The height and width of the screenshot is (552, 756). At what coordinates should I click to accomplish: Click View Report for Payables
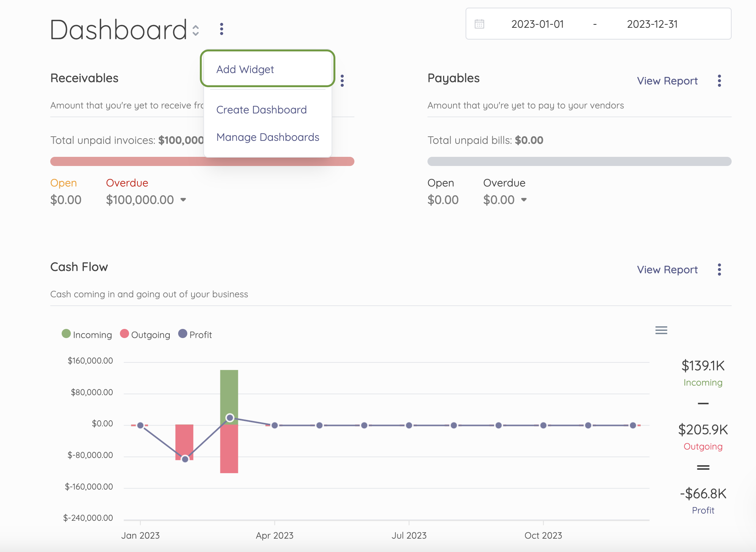click(x=667, y=80)
